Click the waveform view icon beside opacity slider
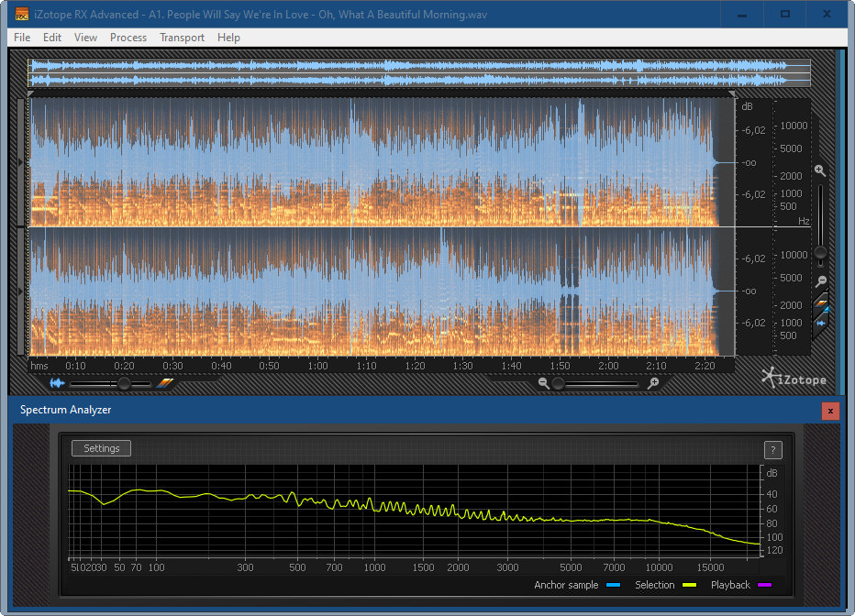Image resolution: width=855 pixels, height=616 pixels. pyautogui.click(x=57, y=383)
